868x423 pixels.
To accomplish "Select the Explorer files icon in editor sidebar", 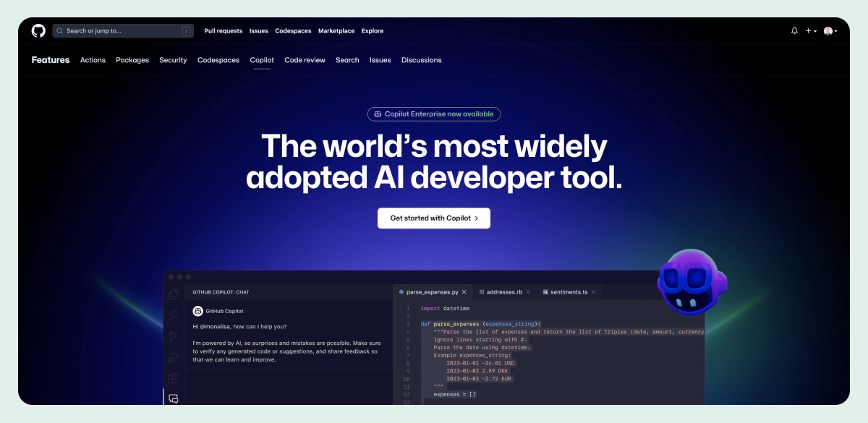I will [174, 294].
